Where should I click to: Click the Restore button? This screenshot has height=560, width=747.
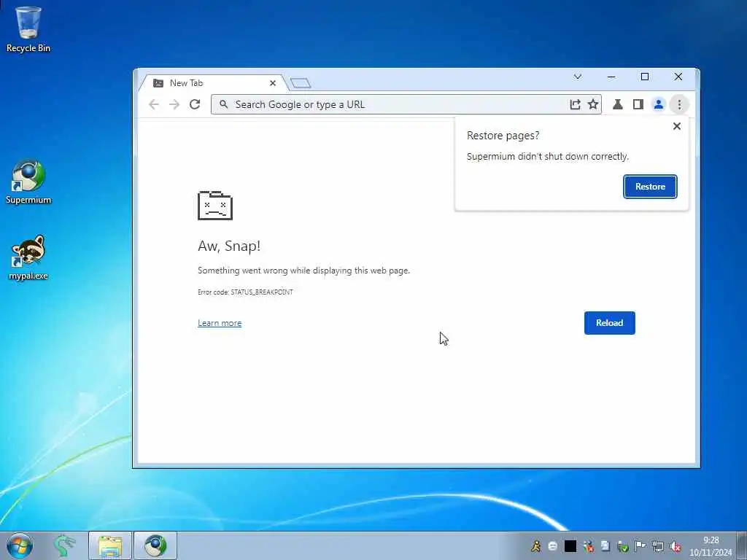click(x=650, y=187)
